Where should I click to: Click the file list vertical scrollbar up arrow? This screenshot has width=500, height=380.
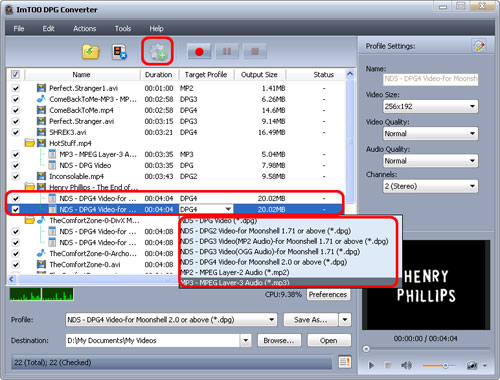click(x=350, y=74)
